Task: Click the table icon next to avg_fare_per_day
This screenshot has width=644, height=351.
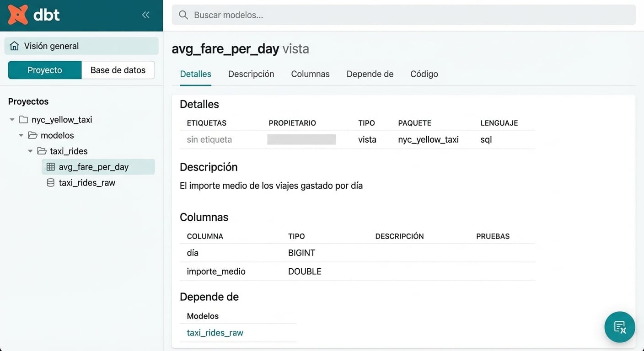Action: [51, 167]
